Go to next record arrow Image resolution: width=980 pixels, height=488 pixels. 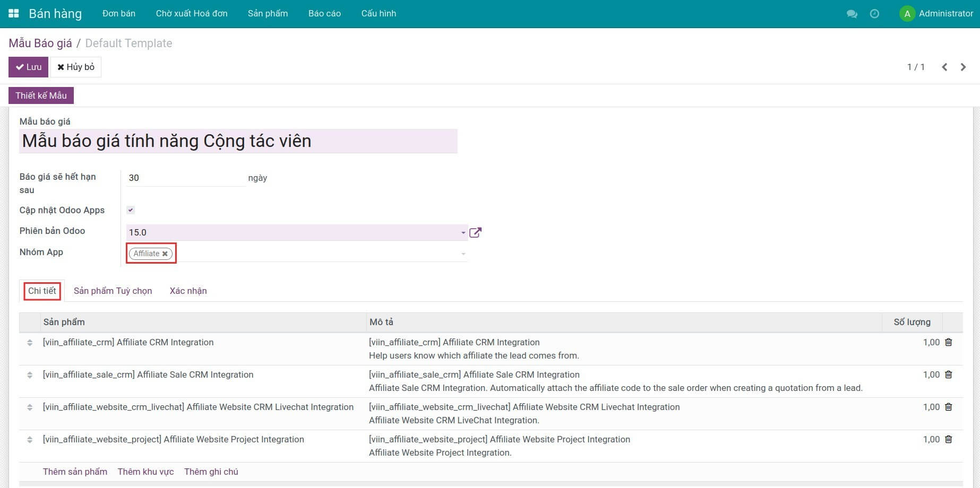(963, 67)
